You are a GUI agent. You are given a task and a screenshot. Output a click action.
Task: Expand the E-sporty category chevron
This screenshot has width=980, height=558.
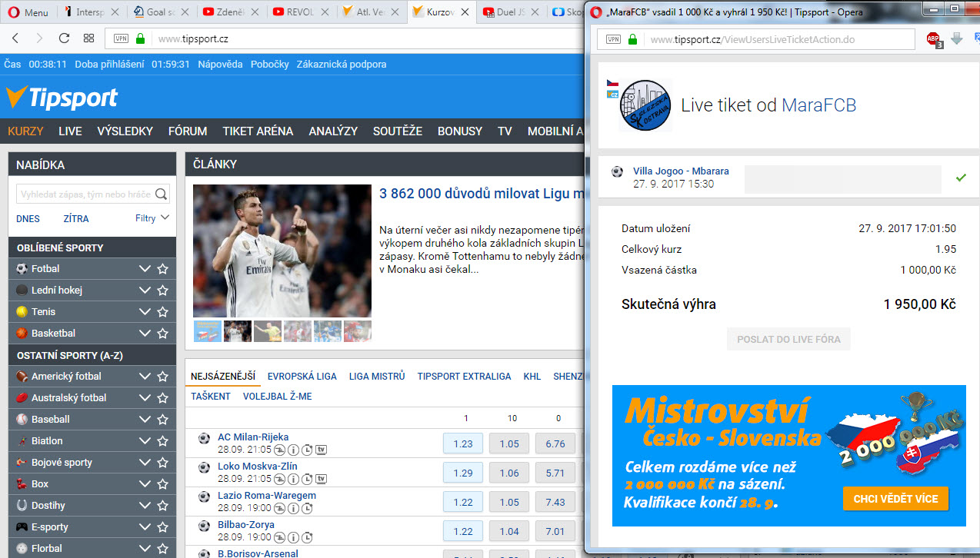pos(145,527)
